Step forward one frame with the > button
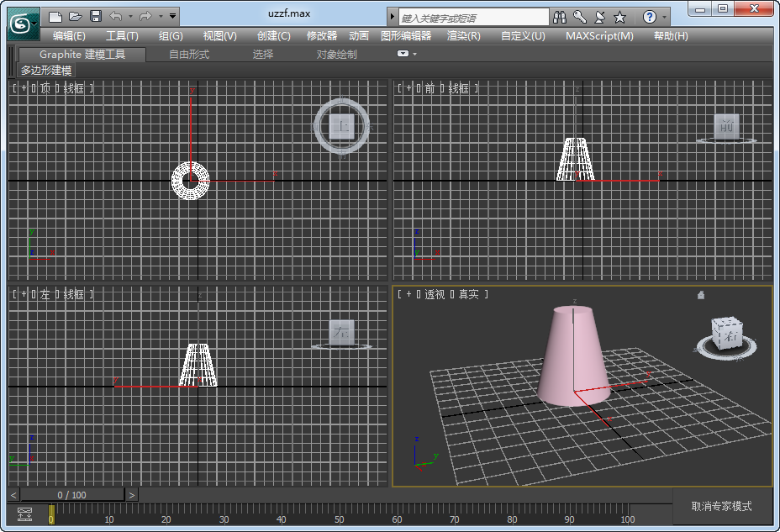Image resolution: width=780 pixels, height=532 pixels. (131, 495)
